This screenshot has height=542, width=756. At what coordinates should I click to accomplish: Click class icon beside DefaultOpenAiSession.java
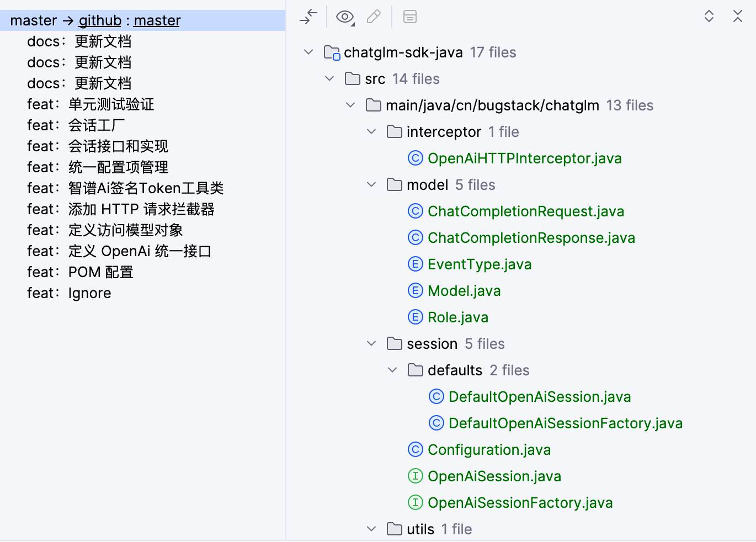[436, 397]
